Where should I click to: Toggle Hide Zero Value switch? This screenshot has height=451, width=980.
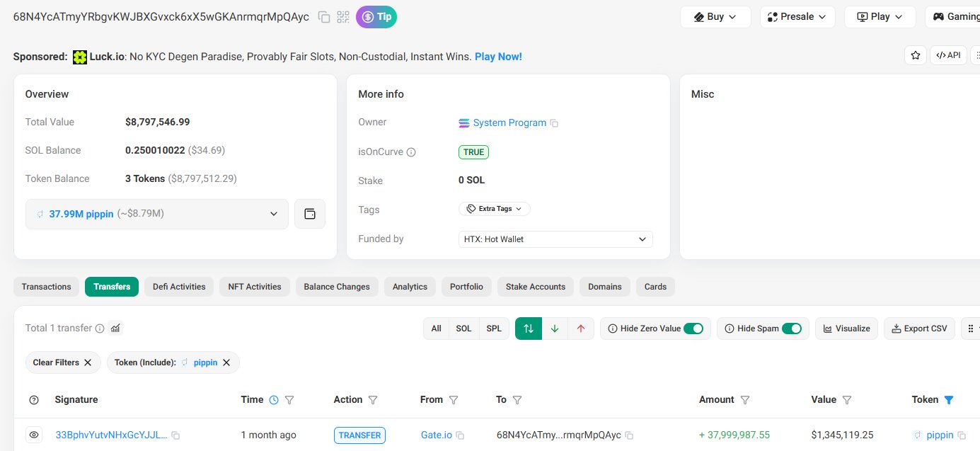pyautogui.click(x=693, y=329)
